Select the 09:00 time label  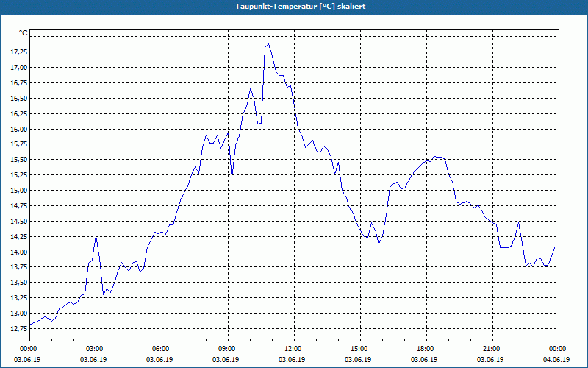pos(226,349)
